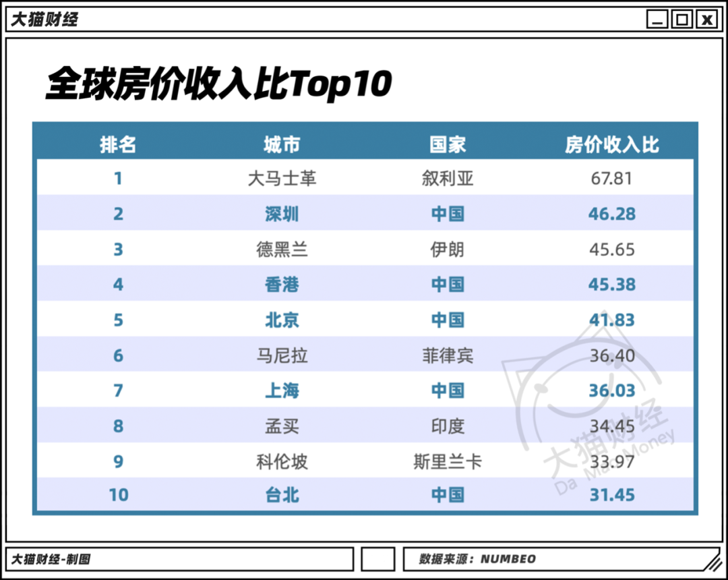Click the 排名 column header
Screen dimensions: 728x580
point(118,144)
